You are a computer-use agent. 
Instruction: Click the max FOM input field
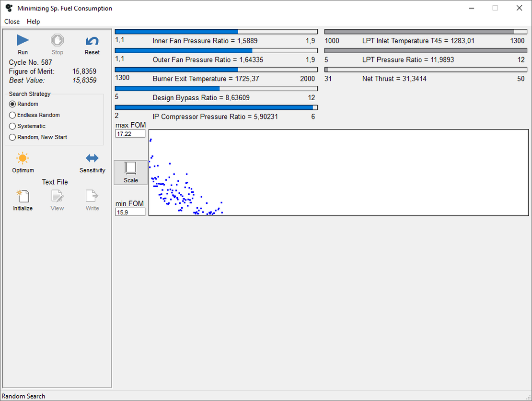tap(130, 134)
